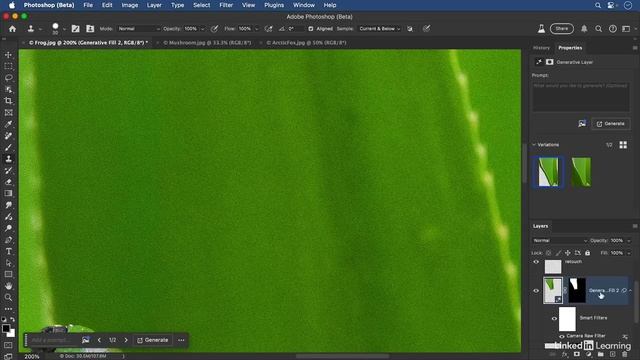This screenshot has width=640, height=360.
Task: Open the Opacity dropdown in options bar
Action: (x=202, y=29)
